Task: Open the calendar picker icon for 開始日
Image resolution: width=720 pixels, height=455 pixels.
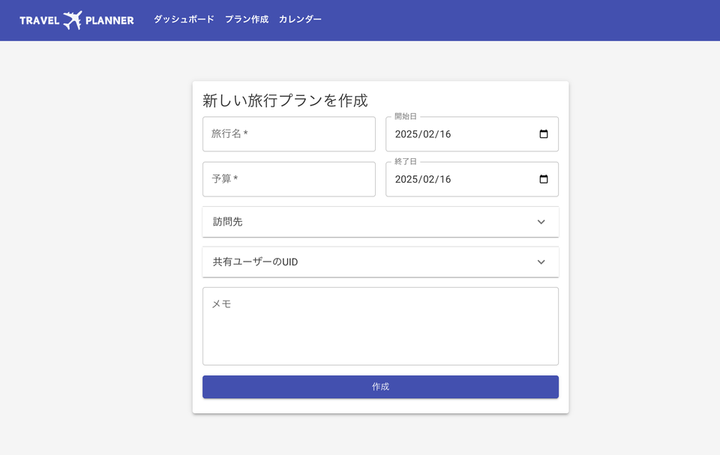Action: point(543,134)
